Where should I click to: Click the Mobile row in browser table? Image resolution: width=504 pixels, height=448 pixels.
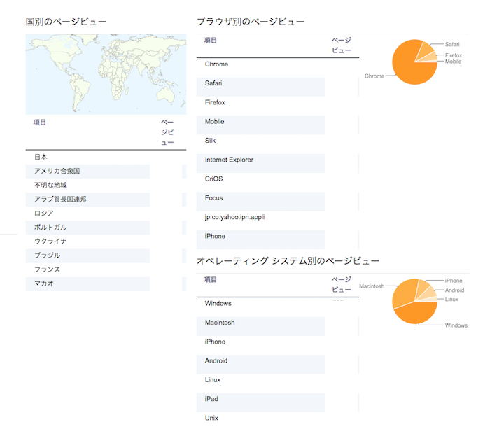point(278,125)
